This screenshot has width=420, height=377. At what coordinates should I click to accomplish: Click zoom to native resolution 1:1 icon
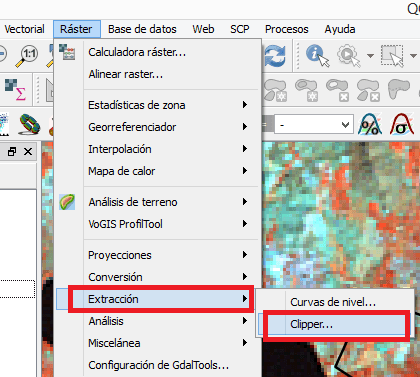[x=27, y=56]
